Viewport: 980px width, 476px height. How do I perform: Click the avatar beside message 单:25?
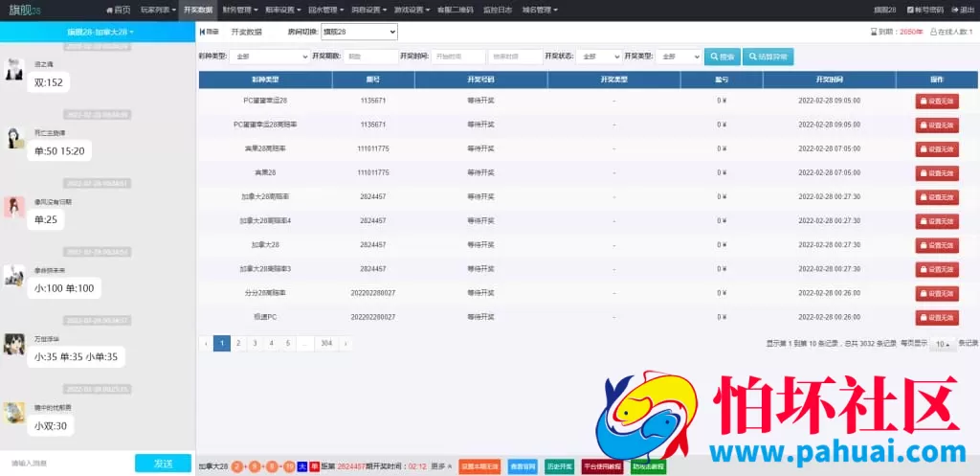coord(13,207)
